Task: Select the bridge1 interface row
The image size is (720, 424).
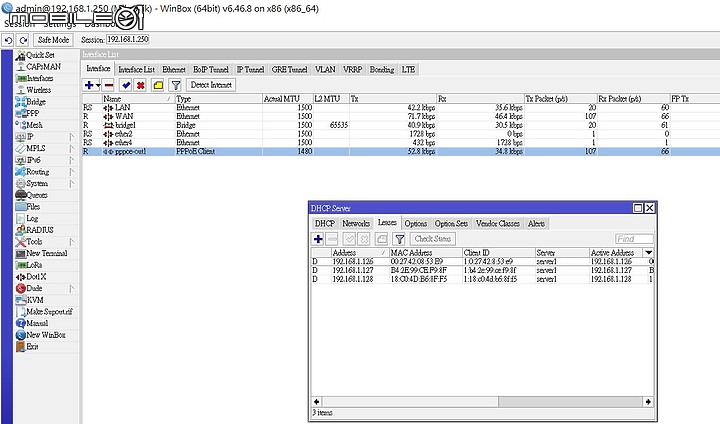Action: pyautogui.click(x=401, y=125)
